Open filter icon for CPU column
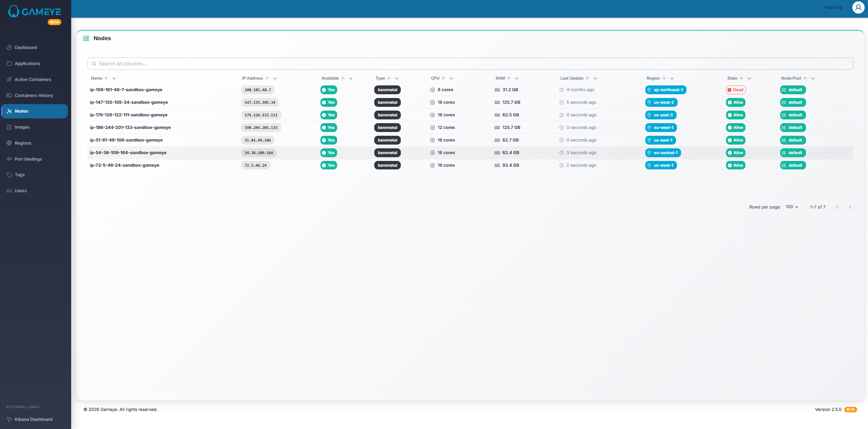The height and width of the screenshot is (429, 868). (451, 79)
